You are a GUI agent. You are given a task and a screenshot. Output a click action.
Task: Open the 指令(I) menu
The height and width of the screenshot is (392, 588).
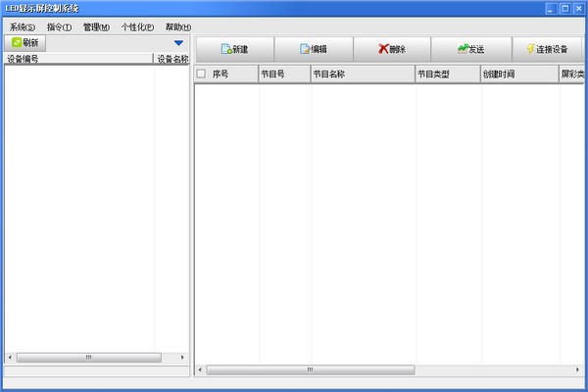pos(59,26)
